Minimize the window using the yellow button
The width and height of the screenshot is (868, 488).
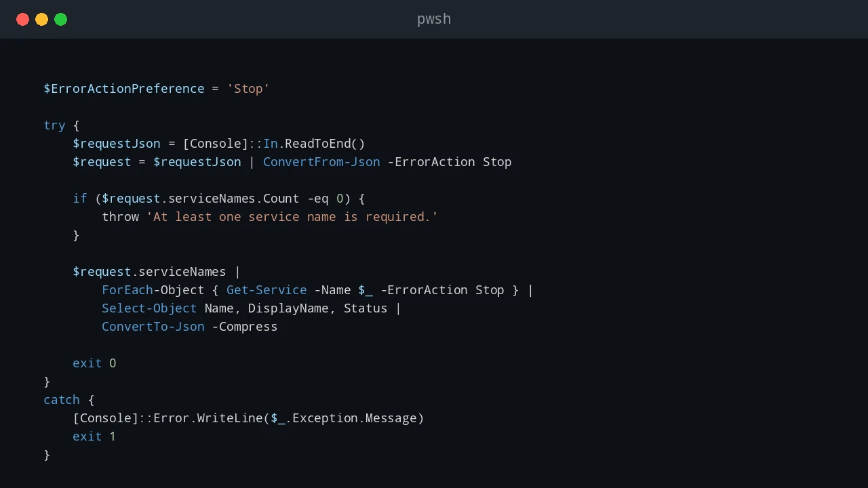pos(41,19)
